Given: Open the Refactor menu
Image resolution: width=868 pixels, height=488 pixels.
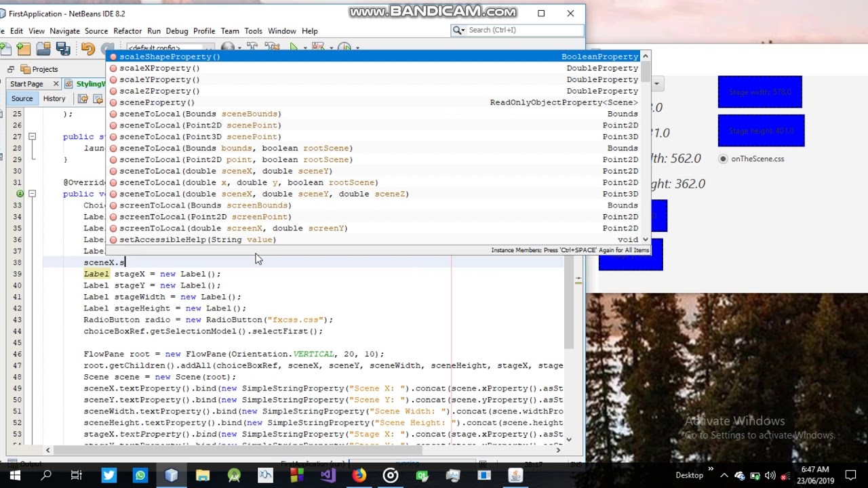Looking at the screenshot, I should pyautogui.click(x=127, y=31).
